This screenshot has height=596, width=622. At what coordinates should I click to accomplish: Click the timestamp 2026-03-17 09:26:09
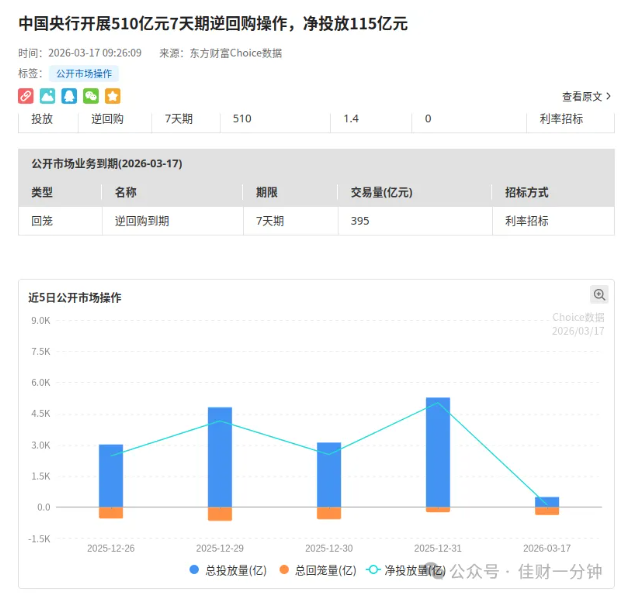(95, 53)
